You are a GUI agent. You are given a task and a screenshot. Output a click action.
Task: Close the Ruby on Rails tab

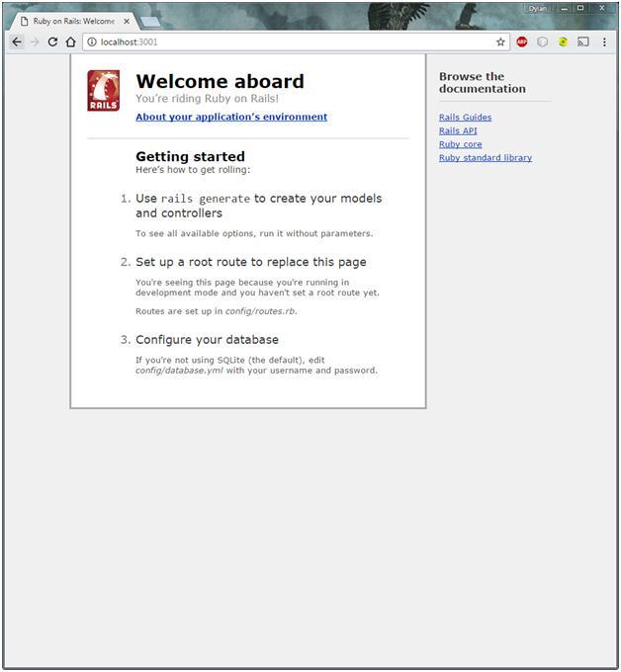(127, 21)
